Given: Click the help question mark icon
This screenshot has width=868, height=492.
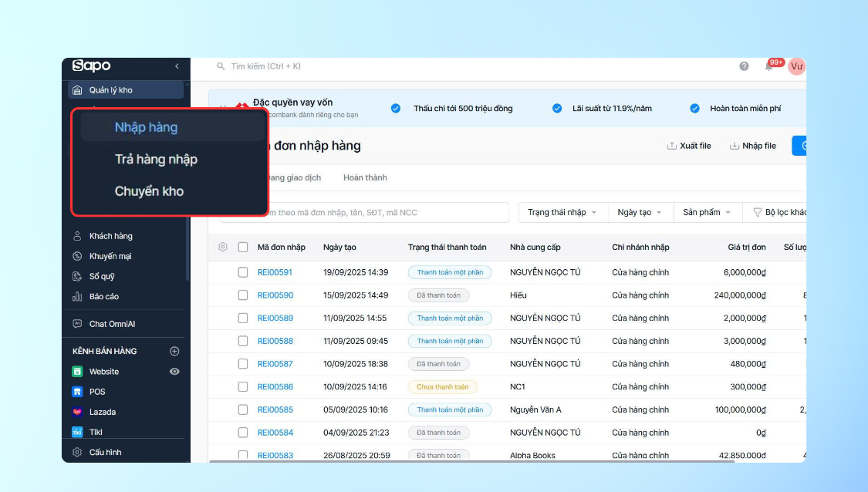Looking at the screenshot, I should (x=744, y=66).
